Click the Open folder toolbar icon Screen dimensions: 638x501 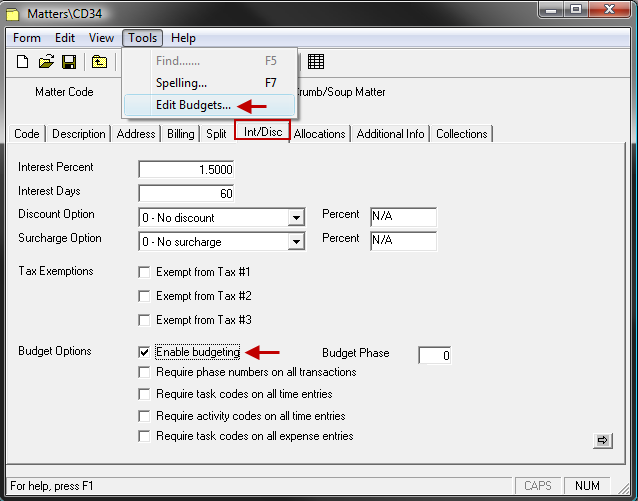click(46, 62)
